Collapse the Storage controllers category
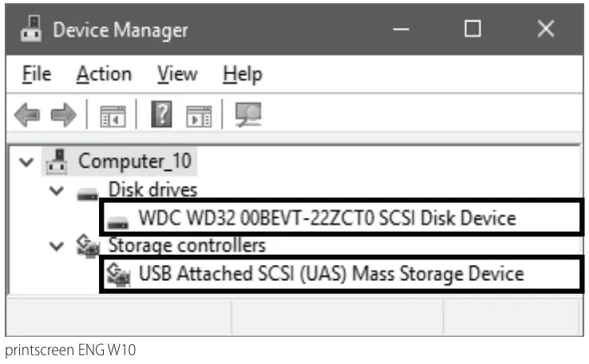Image resolution: width=589 pixels, height=364 pixels. pos(55,246)
